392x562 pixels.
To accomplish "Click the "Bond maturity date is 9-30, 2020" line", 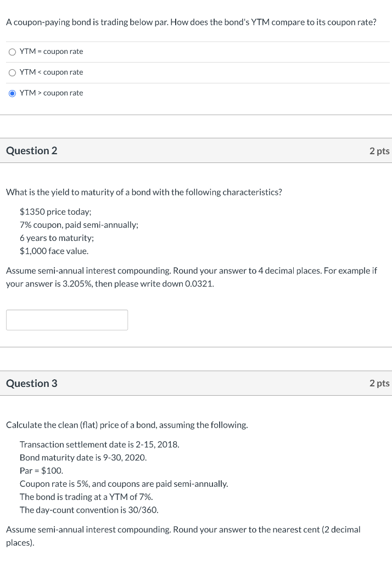I will click(x=83, y=458).
